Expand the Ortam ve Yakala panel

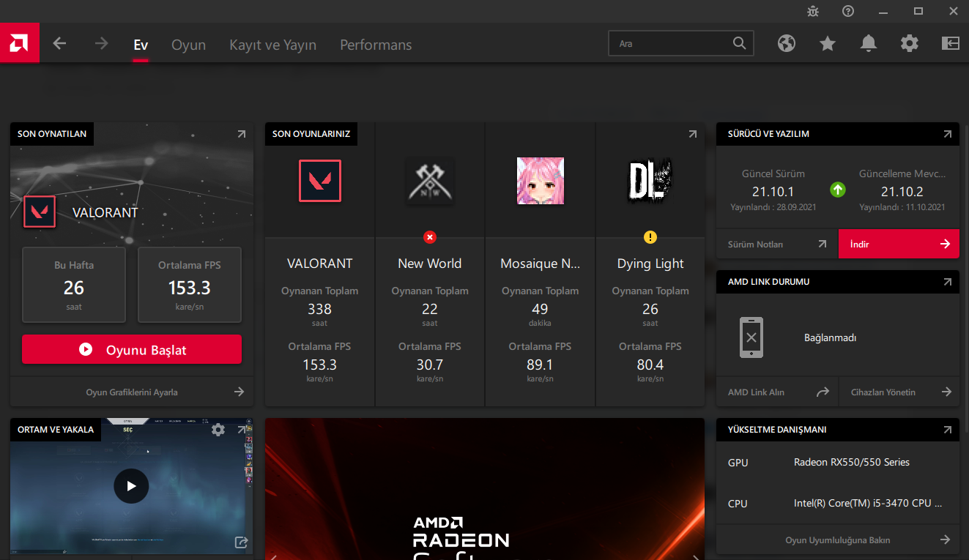(242, 430)
